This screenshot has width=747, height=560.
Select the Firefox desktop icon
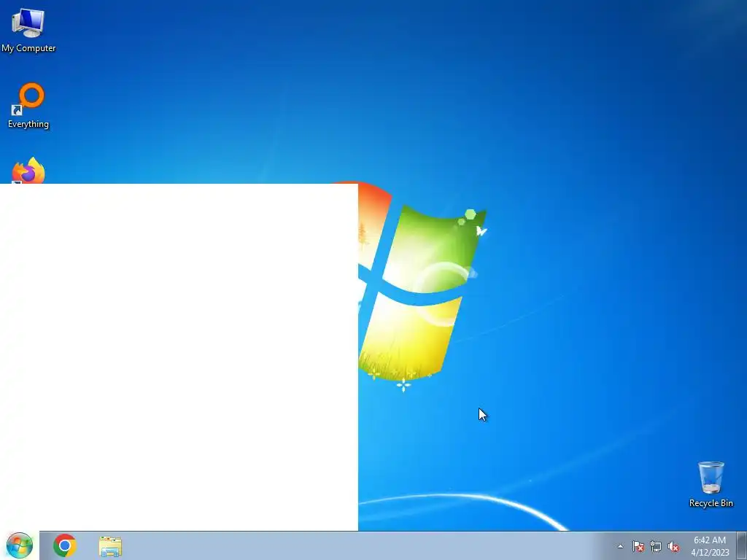(28, 171)
